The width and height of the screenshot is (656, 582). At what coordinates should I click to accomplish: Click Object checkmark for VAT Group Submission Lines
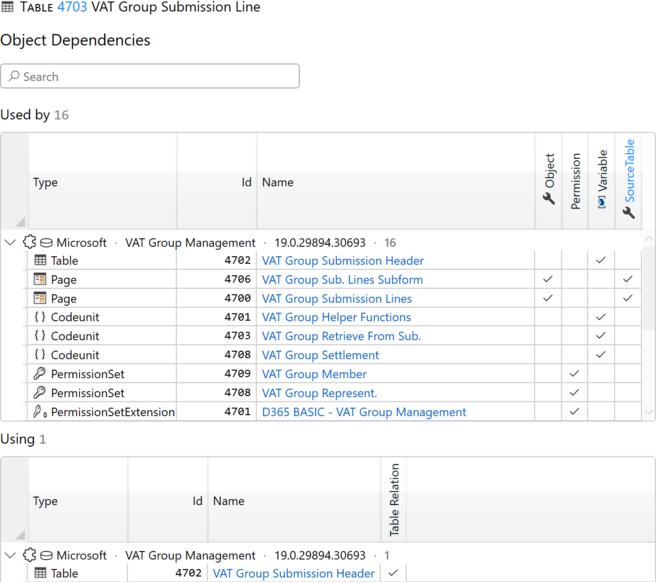point(548,298)
